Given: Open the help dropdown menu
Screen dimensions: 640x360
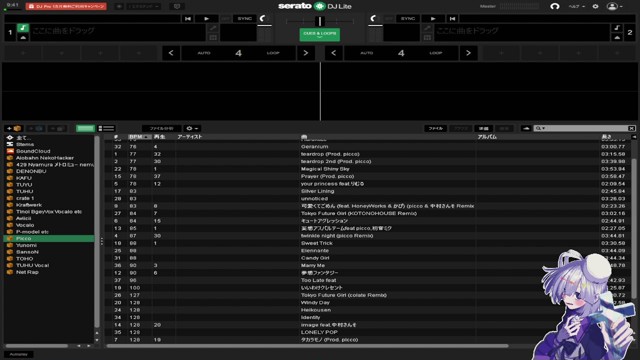Looking at the screenshot, I should 577,7.
